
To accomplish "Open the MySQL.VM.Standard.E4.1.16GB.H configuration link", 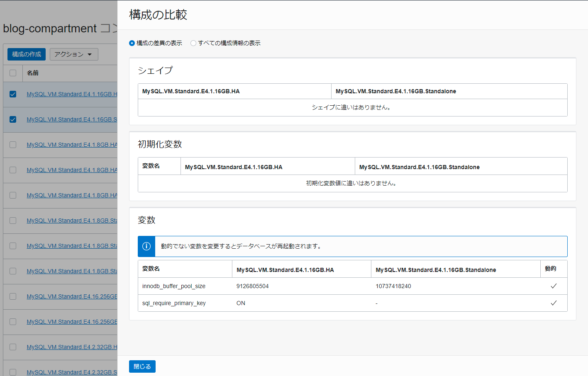I will (x=72, y=94).
